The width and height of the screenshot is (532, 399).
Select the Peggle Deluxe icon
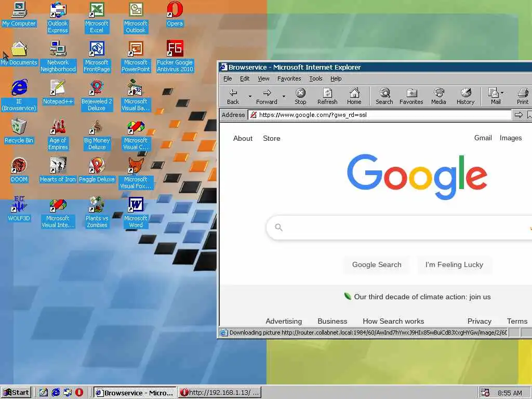(x=97, y=170)
